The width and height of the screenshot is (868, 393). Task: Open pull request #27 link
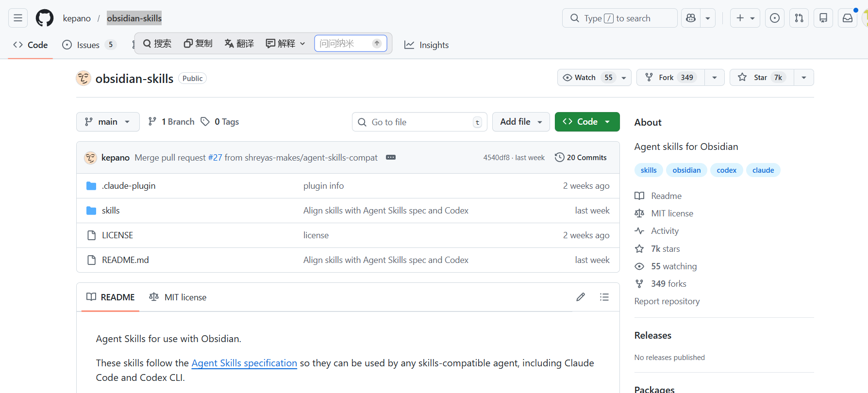click(x=215, y=158)
